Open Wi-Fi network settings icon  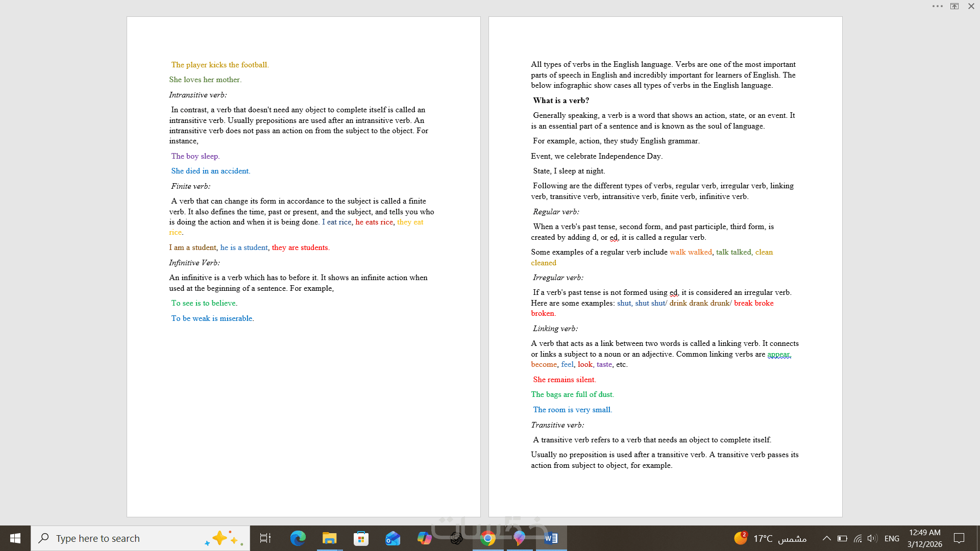[x=857, y=538]
